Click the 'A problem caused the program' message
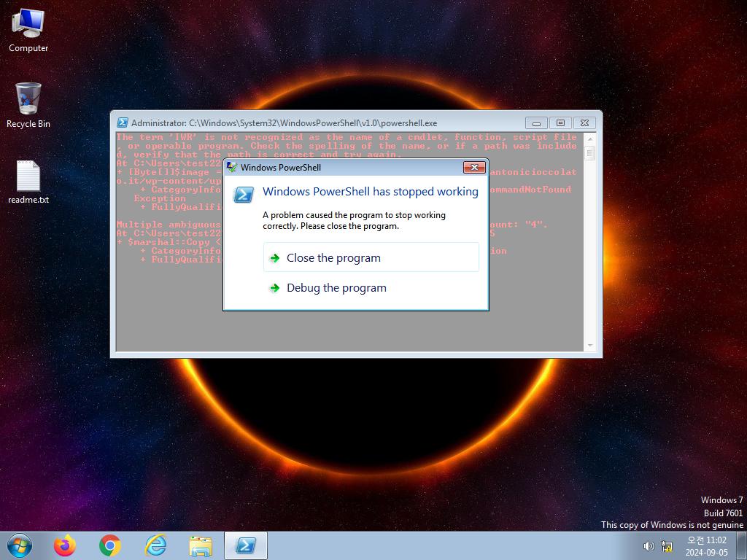The height and width of the screenshot is (560, 747). click(354, 220)
